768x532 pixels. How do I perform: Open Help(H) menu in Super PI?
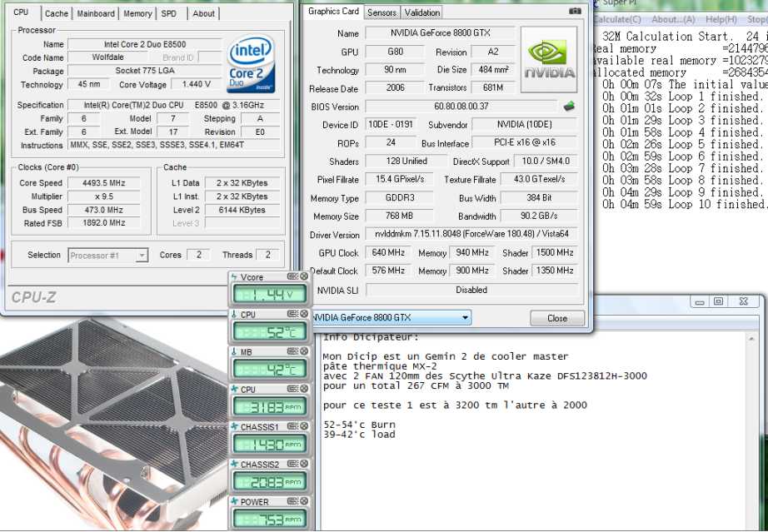(x=721, y=20)
